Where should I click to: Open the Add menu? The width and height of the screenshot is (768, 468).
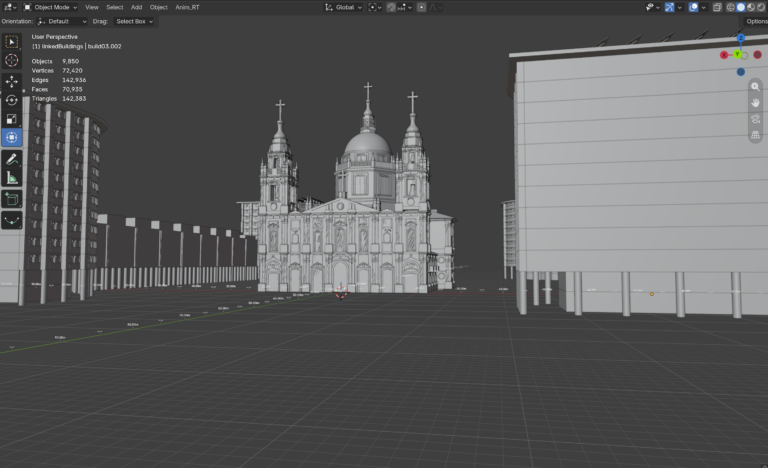137,7
